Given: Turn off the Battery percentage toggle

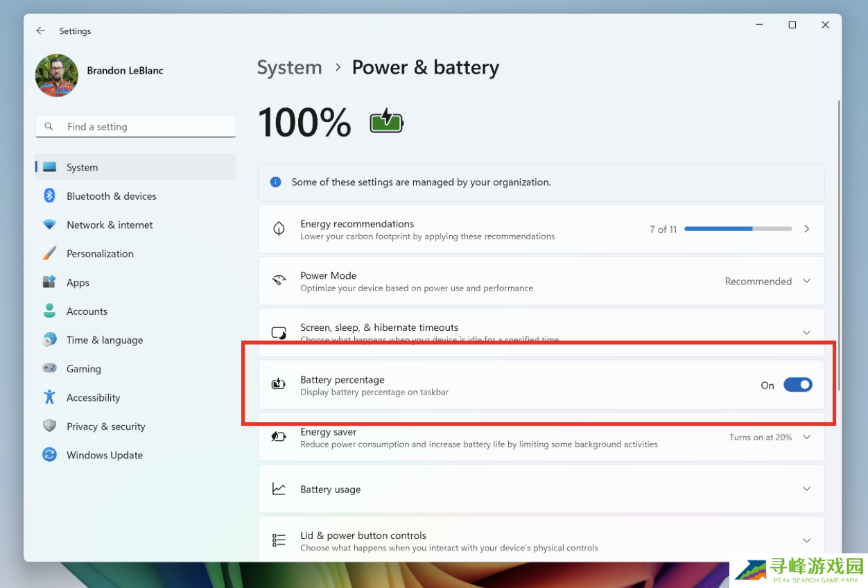Looking at the screenshot, I should [x=797, y=385].
